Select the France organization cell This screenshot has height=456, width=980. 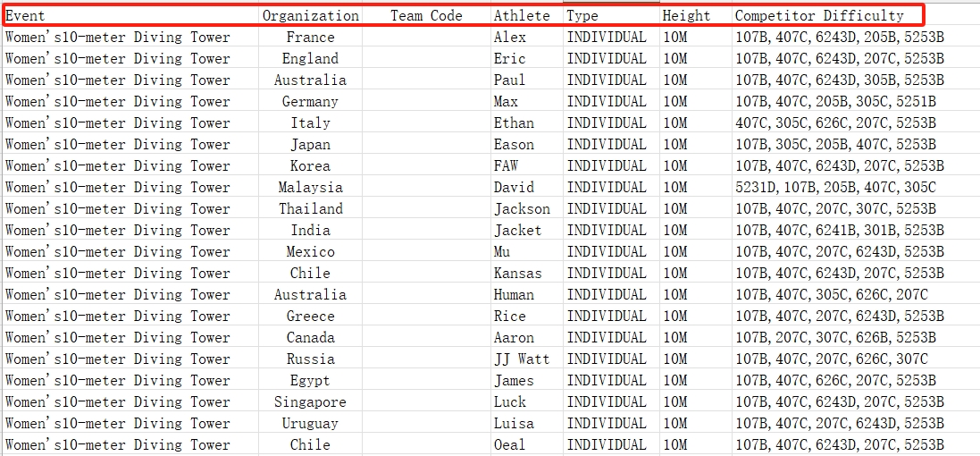click(310, 38)
